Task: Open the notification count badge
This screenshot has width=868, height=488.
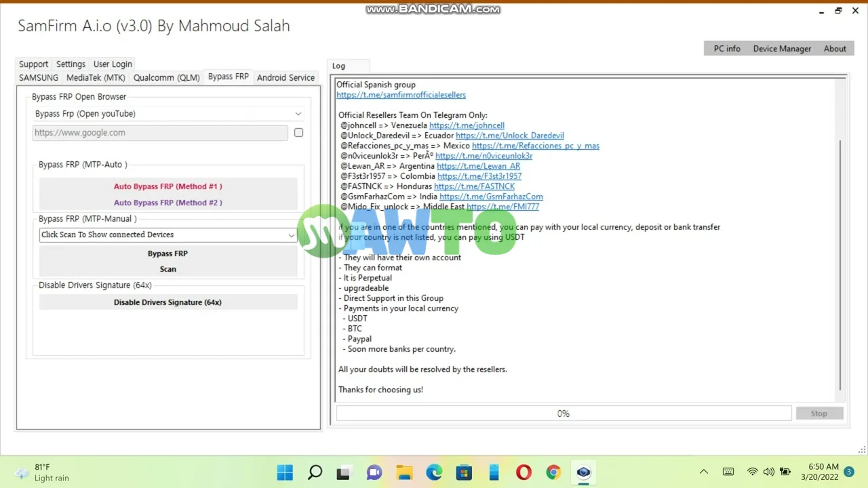Action: [x=848, y=472]
